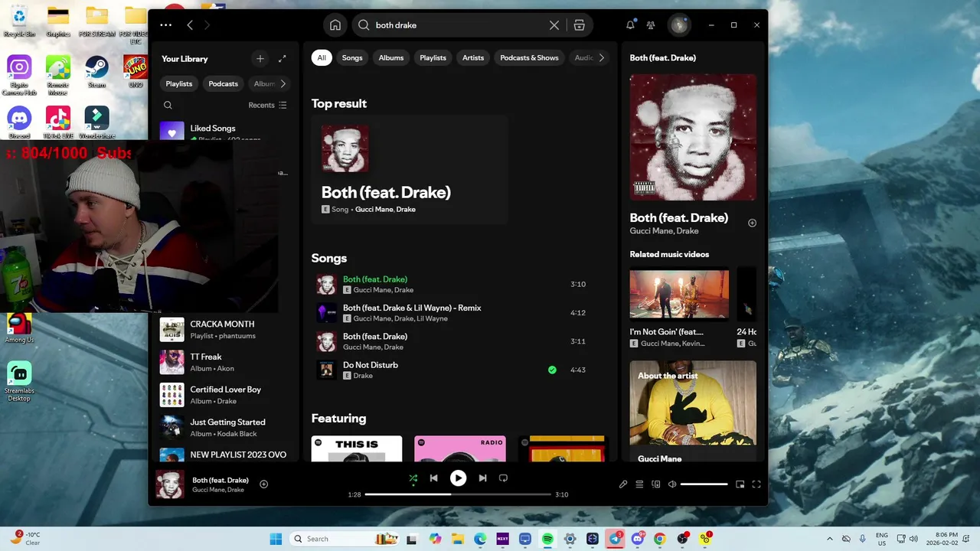
Task: Adjust the volume slider
Action: tap(704, 484)
